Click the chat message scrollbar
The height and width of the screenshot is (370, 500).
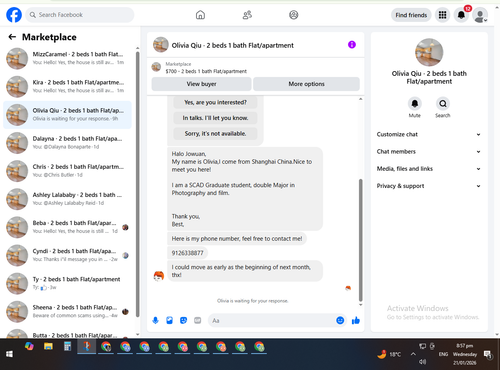[x=360, y=240]
